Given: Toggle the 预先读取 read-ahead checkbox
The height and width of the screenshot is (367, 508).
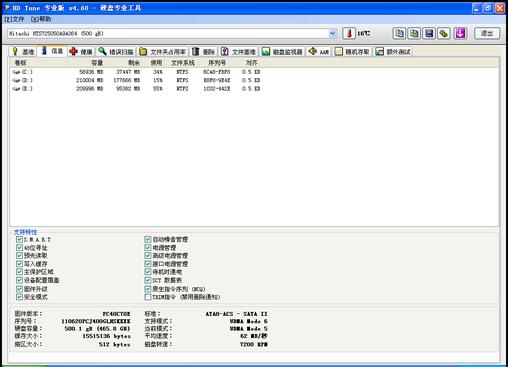Looking at the screenshot, I should click(19, 256).
